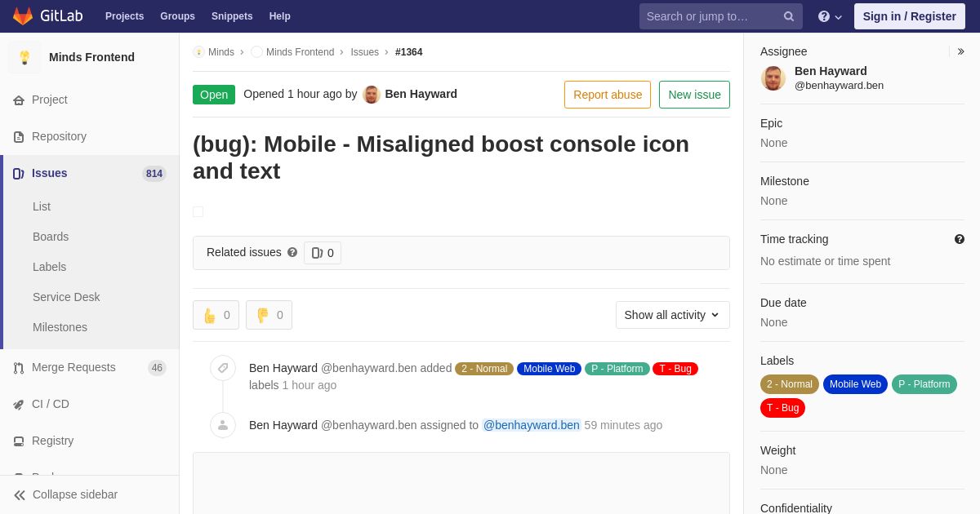This screenshot has height=514, width=980.
Task: Click the assignee username @benhayward.ben in sidebar
Action: (839, 86)
